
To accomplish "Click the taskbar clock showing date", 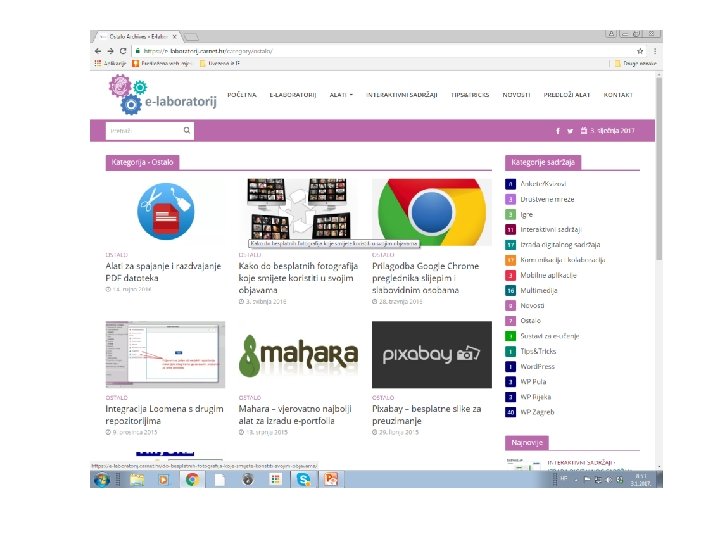I will point(641,480).
